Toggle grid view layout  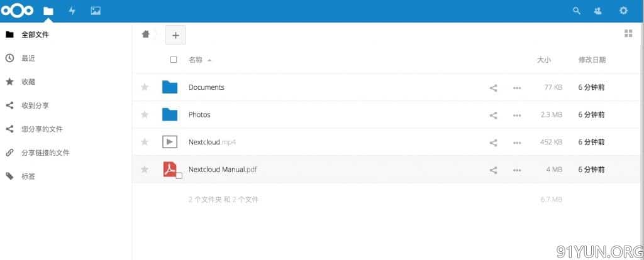coord(628,34)
